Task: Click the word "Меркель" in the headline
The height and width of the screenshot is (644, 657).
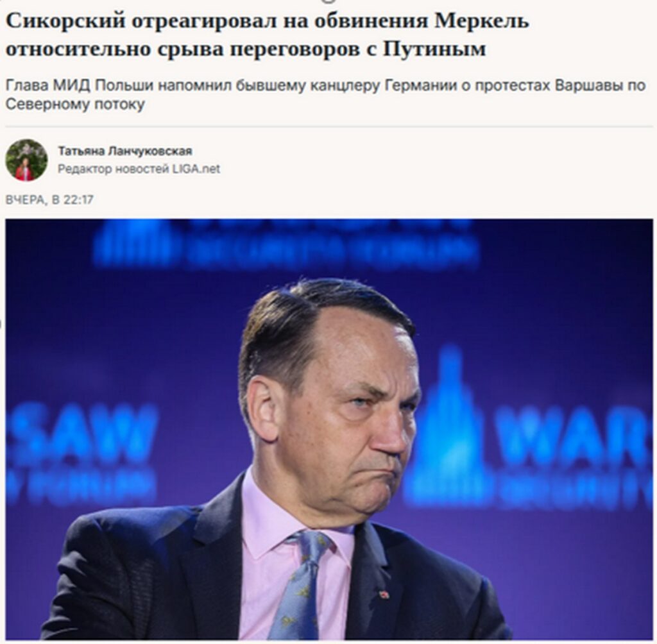Action: point(482,21)
